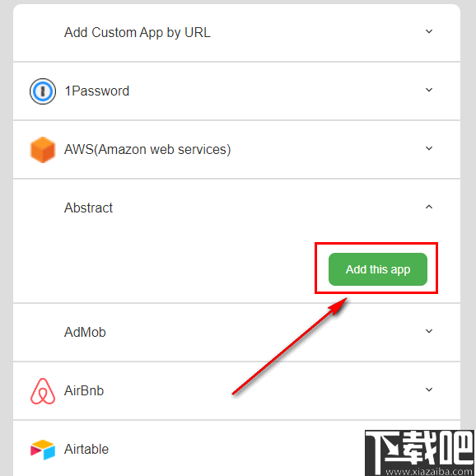Expand the AirBnb chevron arrow
The image size is (476, 476).
click(428, 390)
